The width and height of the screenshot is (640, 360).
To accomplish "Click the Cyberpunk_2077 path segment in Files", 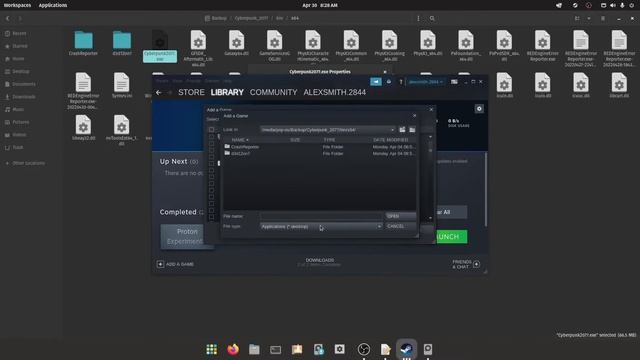I will (251, 18).
